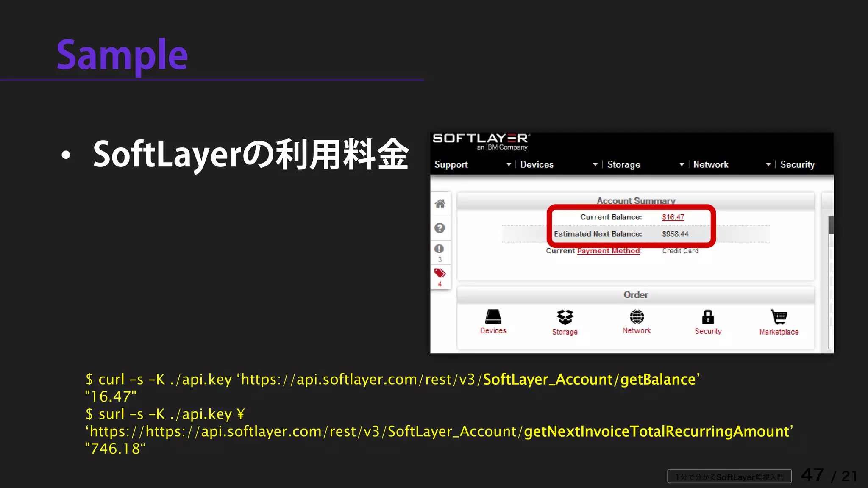This screenshot has height=488, width=868.
Task: Open the Storage menu in the nav bar
Action: pos(624,164)
